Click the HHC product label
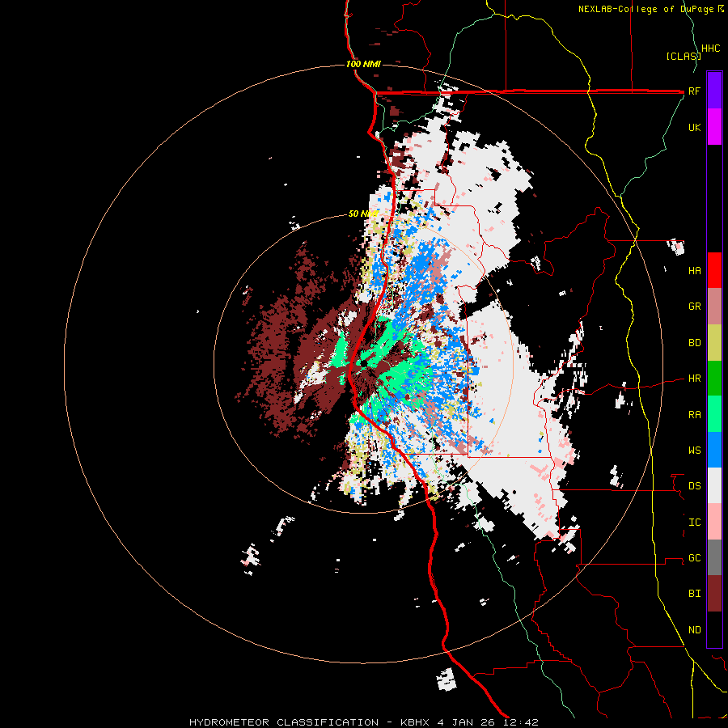The image size is (728, 728). tap(710, 49)
